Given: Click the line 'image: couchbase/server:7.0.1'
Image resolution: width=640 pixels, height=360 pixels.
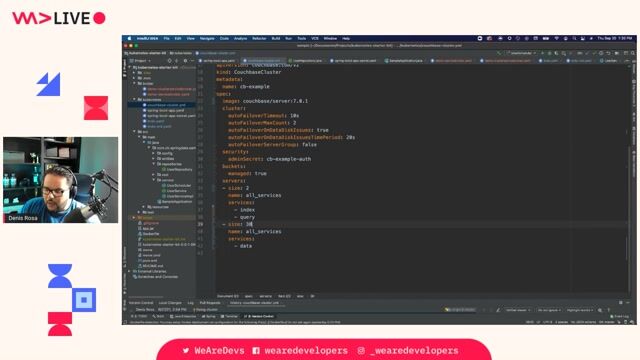Looking at the screenshot, I should pyautogui.click(x=265, y=101).
